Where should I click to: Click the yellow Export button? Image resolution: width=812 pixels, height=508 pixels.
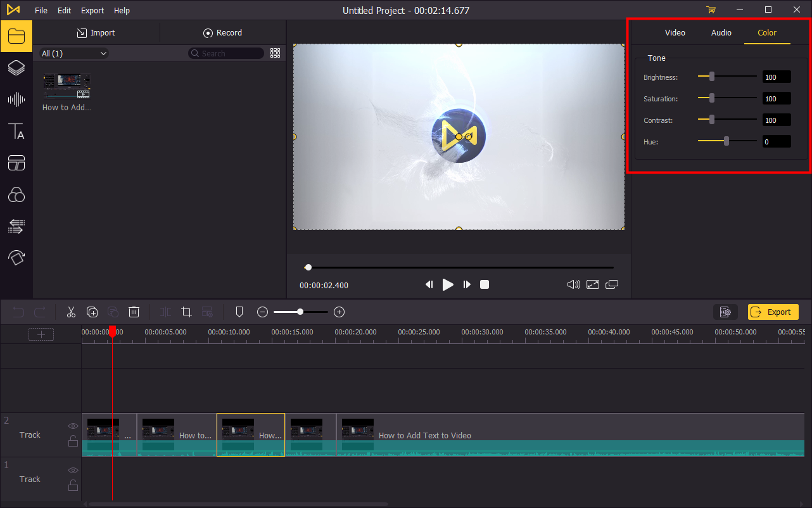click(x=773, y=312)
